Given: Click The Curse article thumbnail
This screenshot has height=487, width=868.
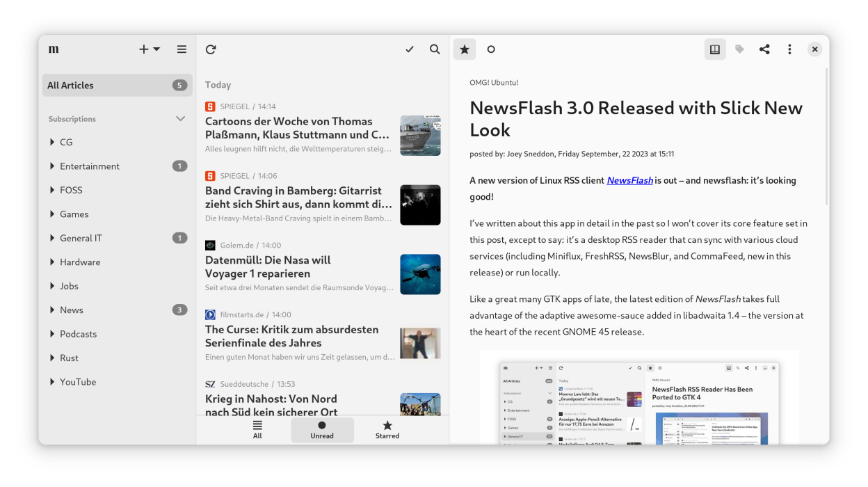Looking at the screenshot, I should [420, 343].
